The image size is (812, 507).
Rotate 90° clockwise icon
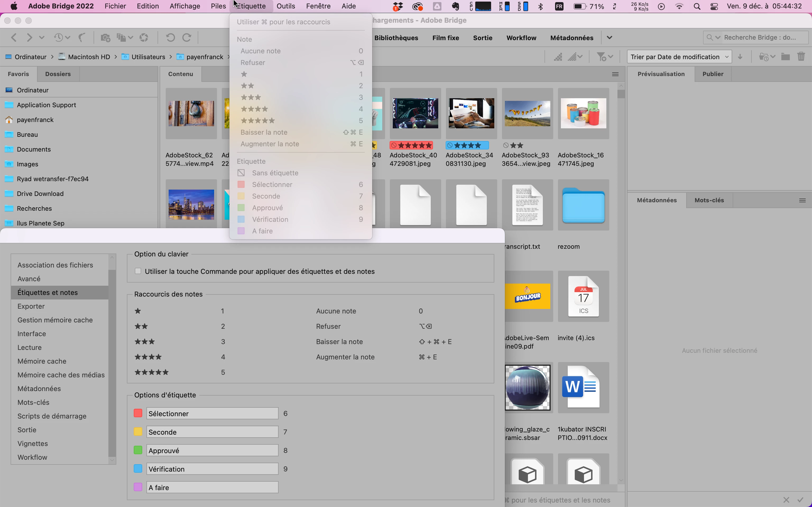tap(187, 37)
